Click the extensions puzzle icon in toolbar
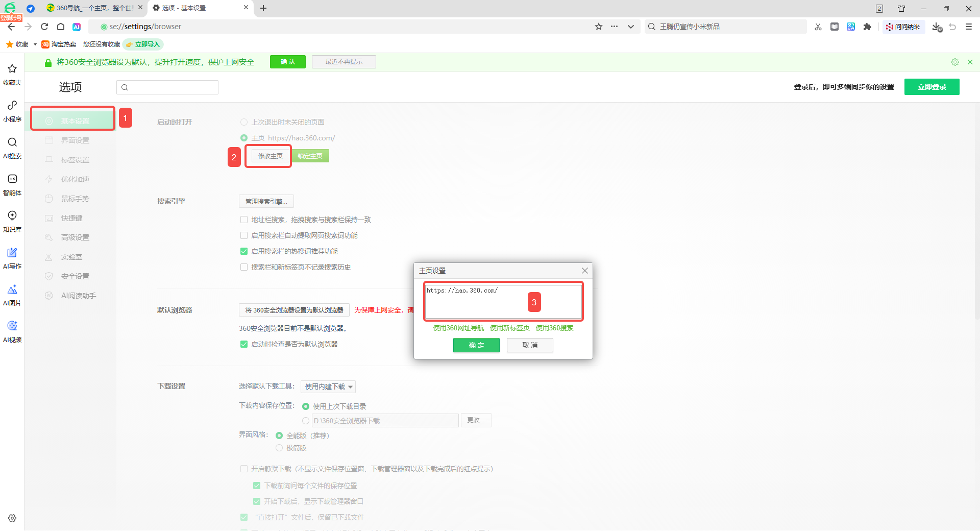The height and width of the screenshot is (531, 980). [x=867, y=27]
